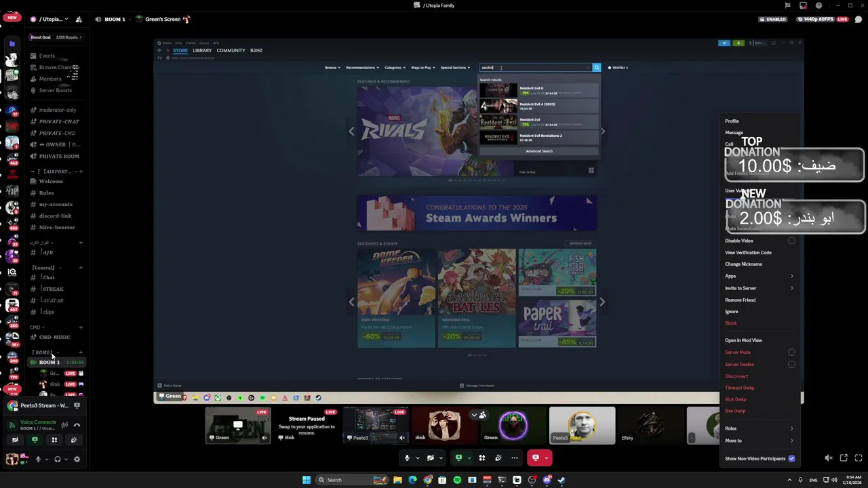Toggle Disable Video checkbox

tap(791, 241)
